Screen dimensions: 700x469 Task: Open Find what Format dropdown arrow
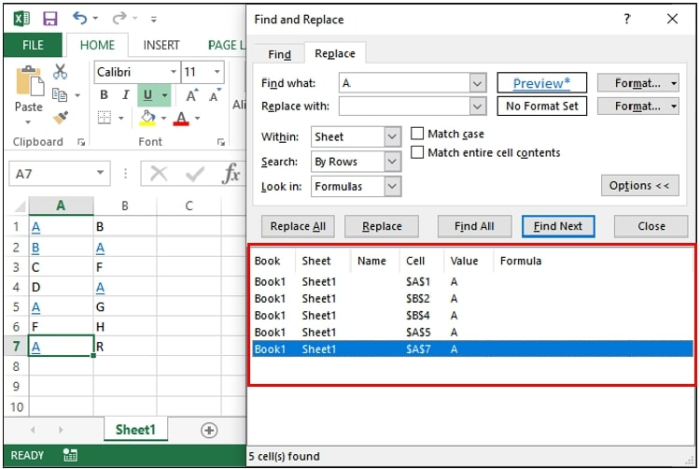(674, 83)
